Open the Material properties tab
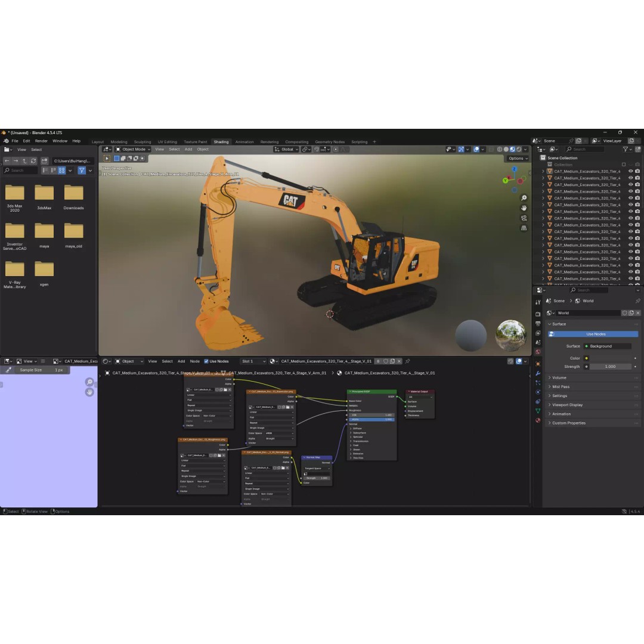This screenshot has height=644, width=644. (x=538, y=420)
